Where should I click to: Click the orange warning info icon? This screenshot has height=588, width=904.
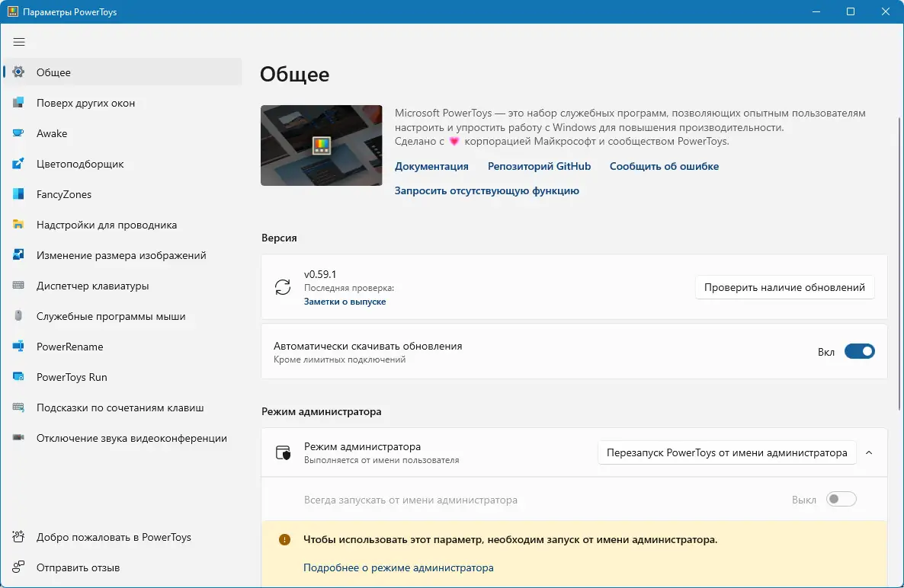[x=285, y=539]
